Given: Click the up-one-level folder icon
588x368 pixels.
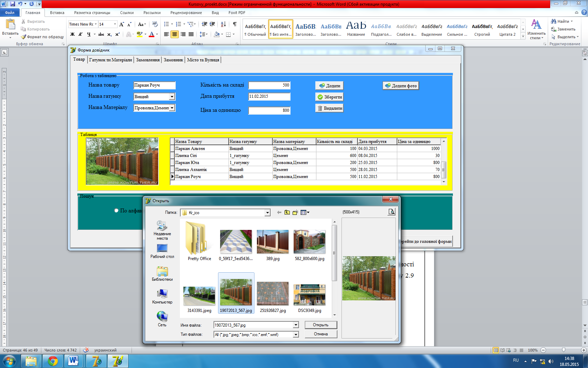Looking at the screenshot, I should pyautogui.click(x=287, y=212).
